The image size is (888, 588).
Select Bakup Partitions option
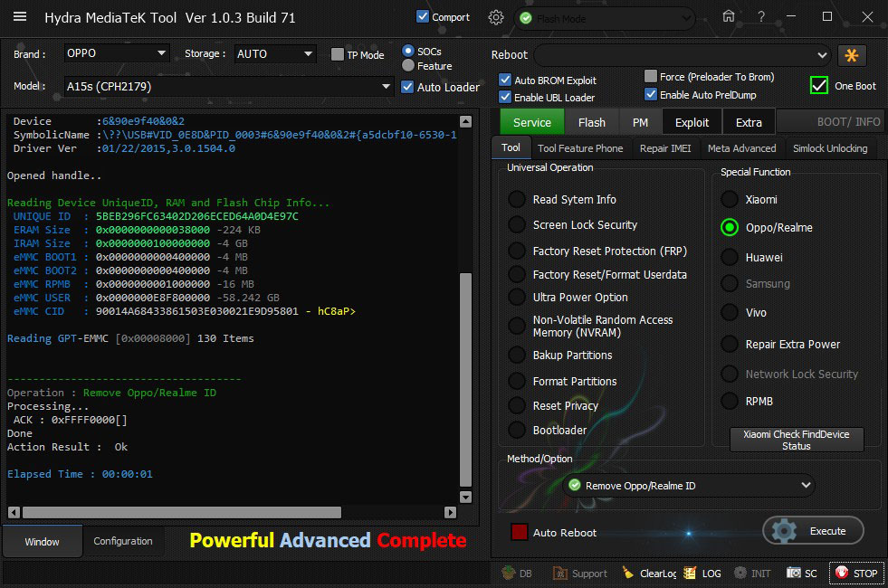coord(517,355)
